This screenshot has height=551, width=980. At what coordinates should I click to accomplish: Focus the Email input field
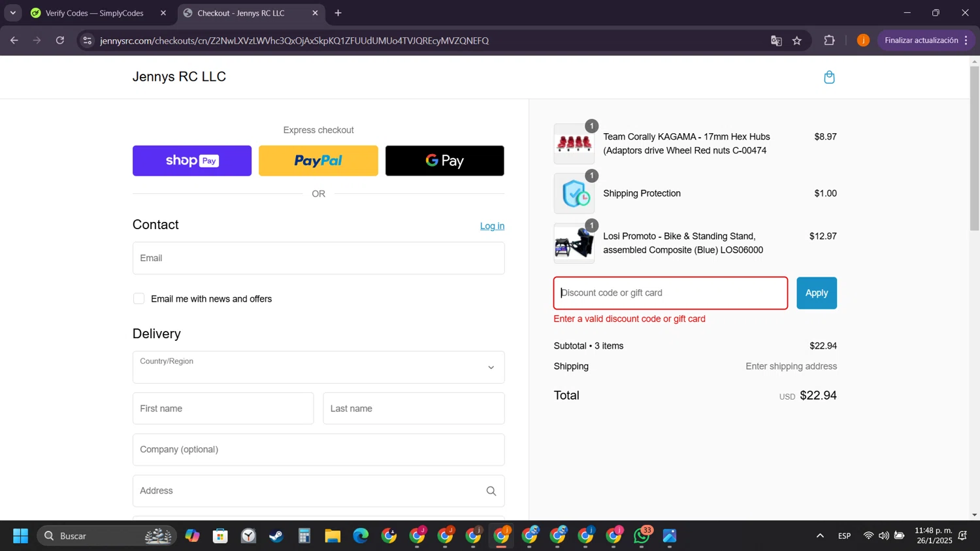tap(318, 258)
